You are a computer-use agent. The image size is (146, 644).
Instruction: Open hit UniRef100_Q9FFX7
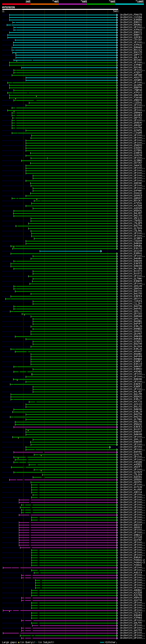131,55
